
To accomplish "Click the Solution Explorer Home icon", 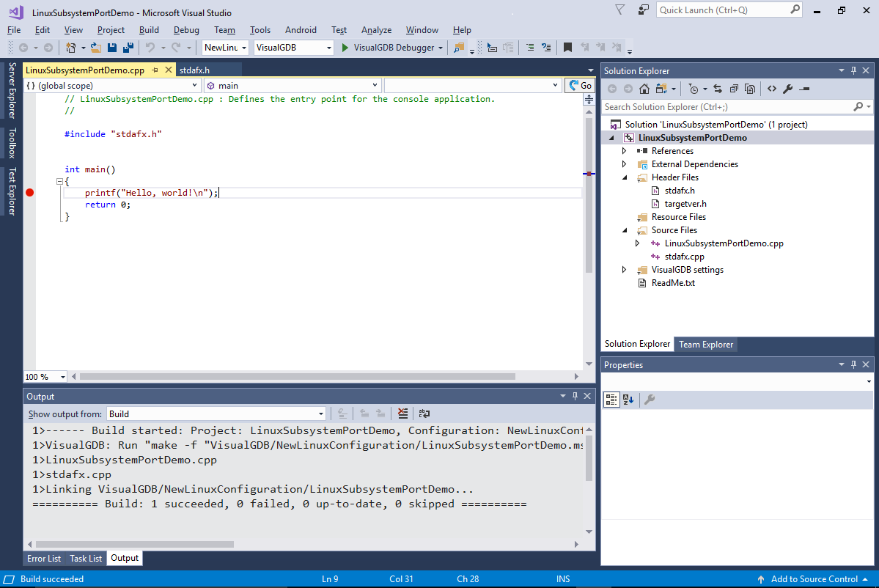I will point(644,89).
